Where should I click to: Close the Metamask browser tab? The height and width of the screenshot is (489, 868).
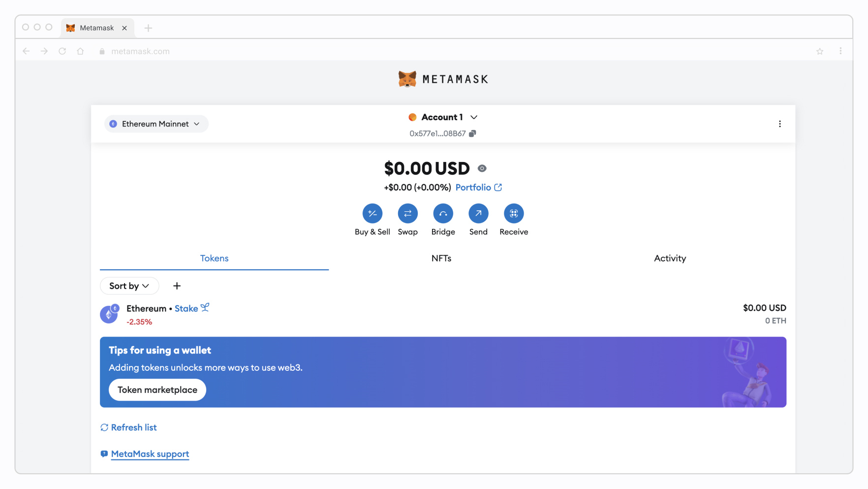point(124,28)
